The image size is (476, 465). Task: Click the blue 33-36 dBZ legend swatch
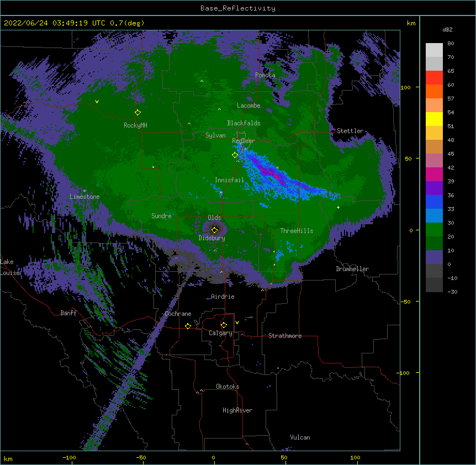coord(434,202)
